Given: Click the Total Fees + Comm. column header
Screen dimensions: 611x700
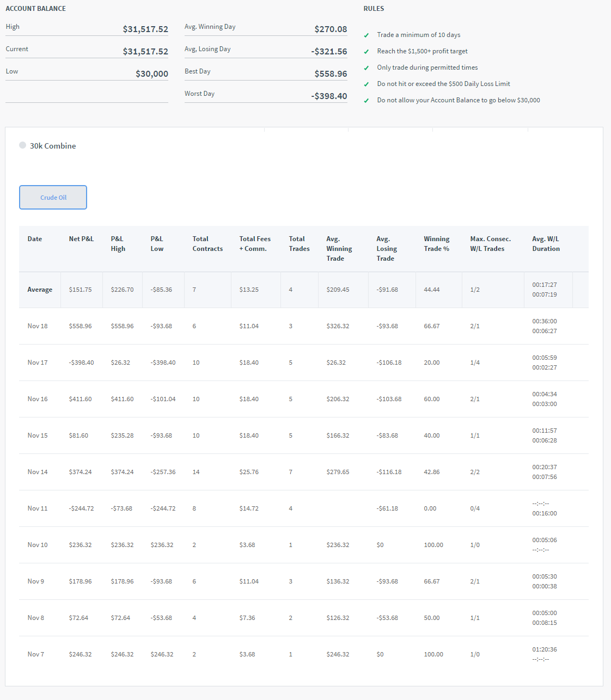Looking at the screenshot, I should (255, 244).
